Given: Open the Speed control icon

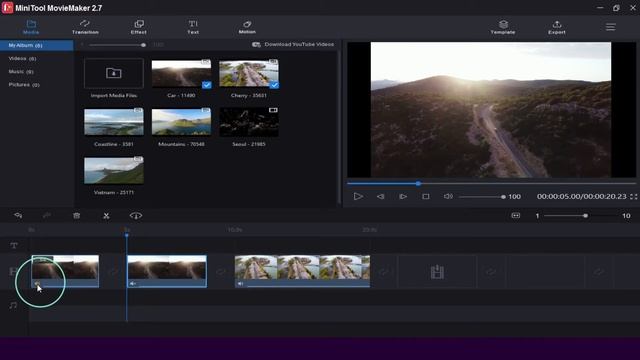Looking at the screenshot, I should coord(136,216).
